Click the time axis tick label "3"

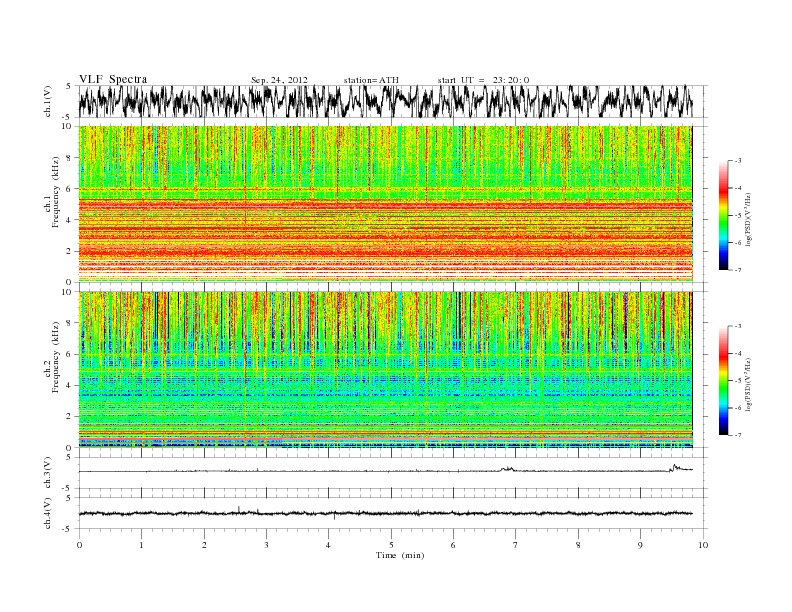pyautogui.click(x=266, y=545)
